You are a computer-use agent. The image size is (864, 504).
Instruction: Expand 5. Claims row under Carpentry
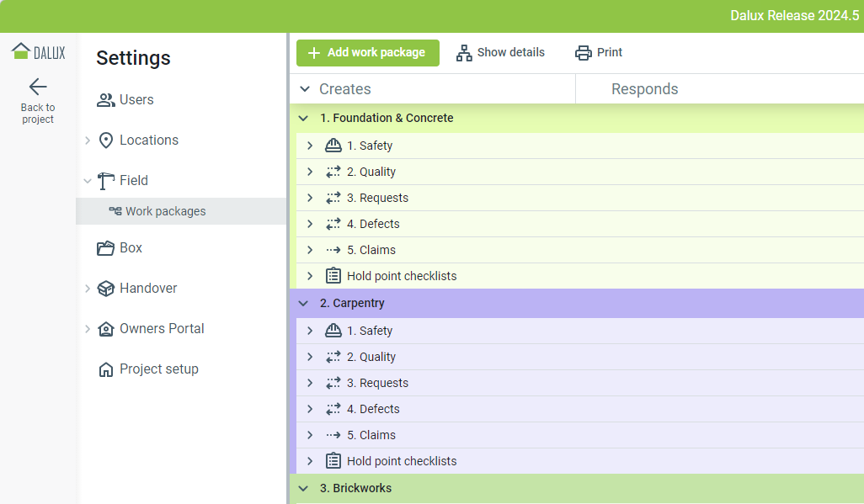tap(310, 435)
